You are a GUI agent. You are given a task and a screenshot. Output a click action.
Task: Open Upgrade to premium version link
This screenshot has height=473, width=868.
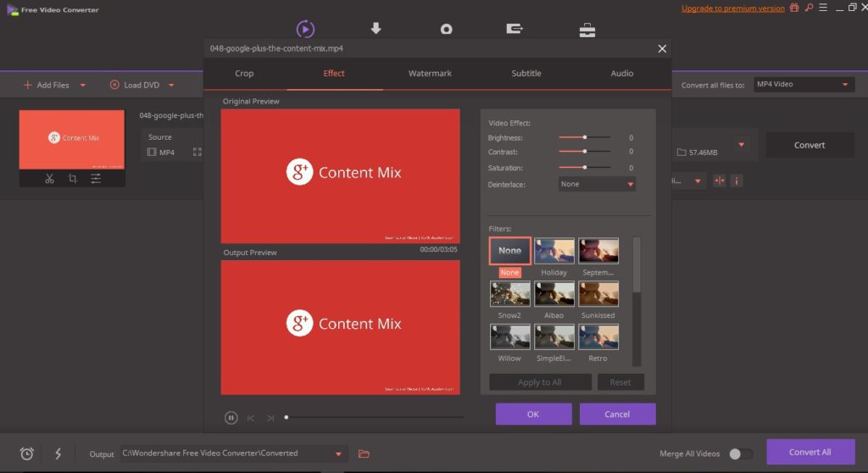(733, 8)
